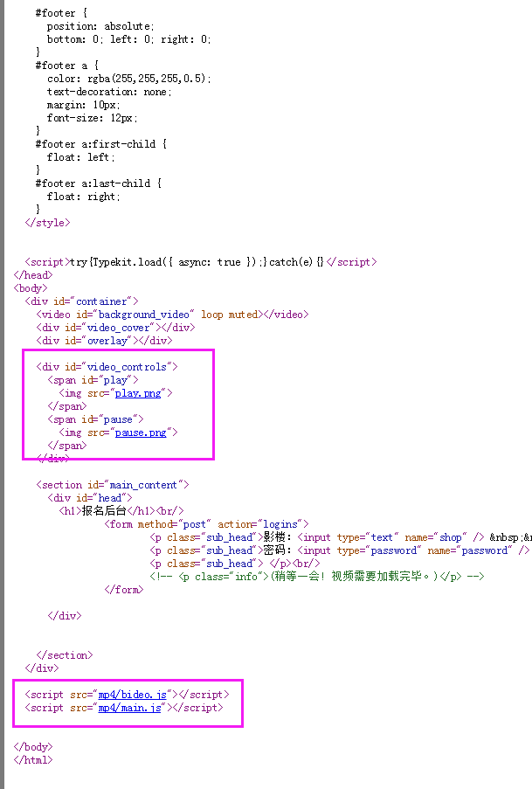The image size is (532, 789).
Task: Click the div id="overlay" line
Action: point(104,341)
